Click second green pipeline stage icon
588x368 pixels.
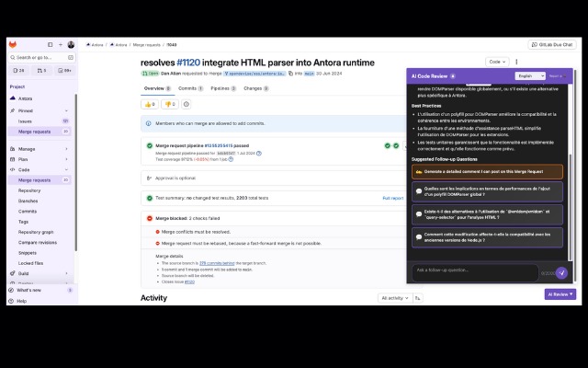pyautogui.click(x=396, y=145)
